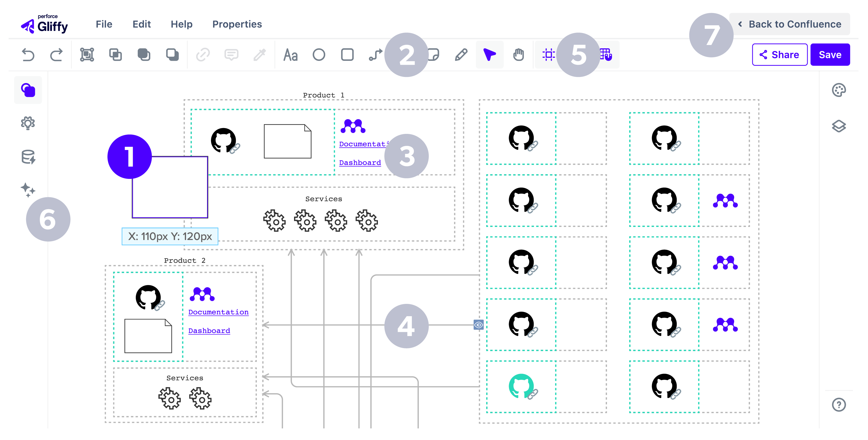
Task: Select the purple logo icon above Product 1 Documentation
Action: pos(353,126)
